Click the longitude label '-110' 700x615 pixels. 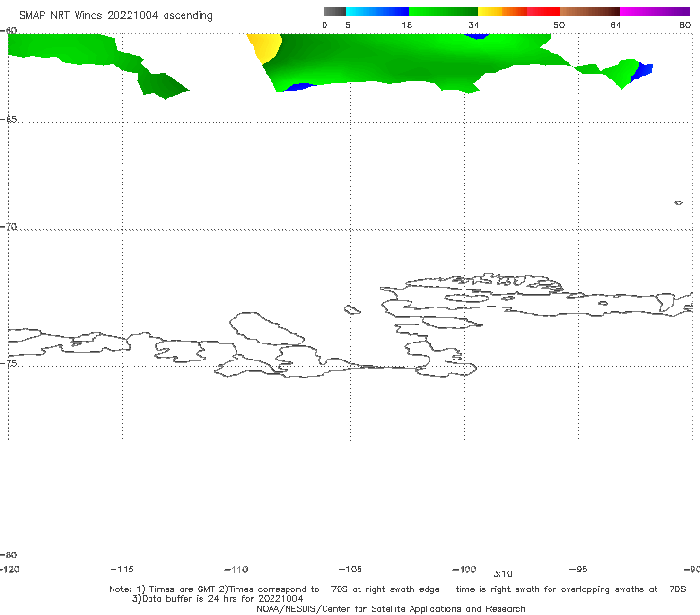click(x=236, y=570)
